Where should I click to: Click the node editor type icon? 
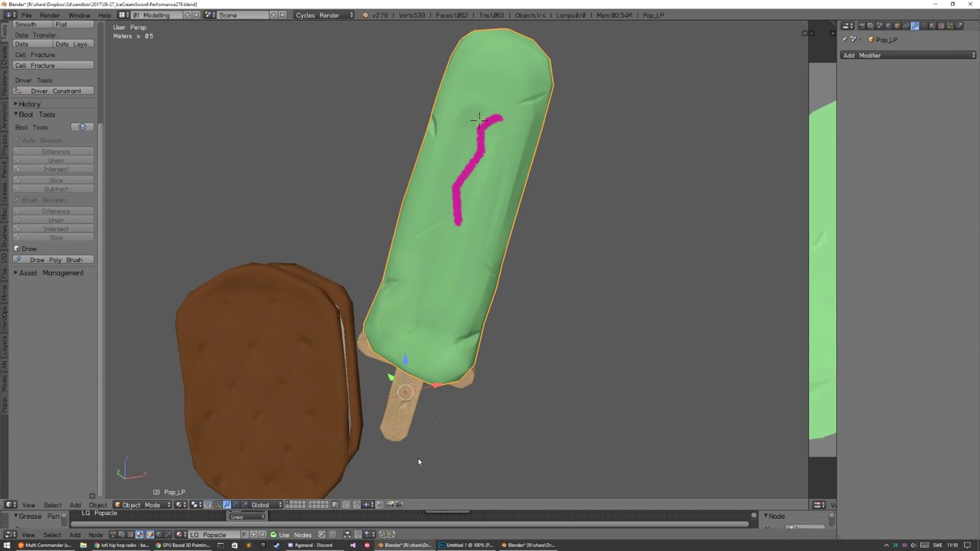(x=11, y=534)
